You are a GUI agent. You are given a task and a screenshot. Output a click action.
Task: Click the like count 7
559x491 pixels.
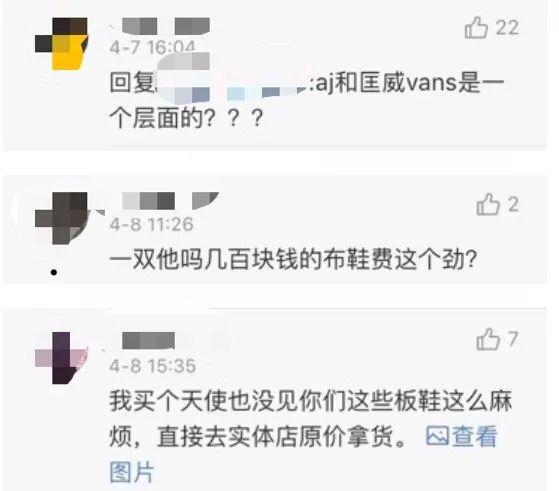pos(513,339)
